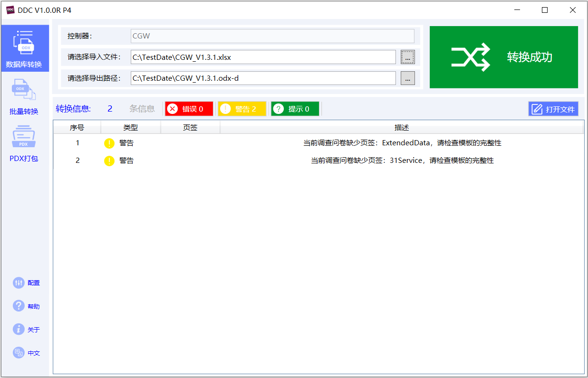Sort by the 序号 column header
Screen dimensions: 588x378
tap(77, 127)
